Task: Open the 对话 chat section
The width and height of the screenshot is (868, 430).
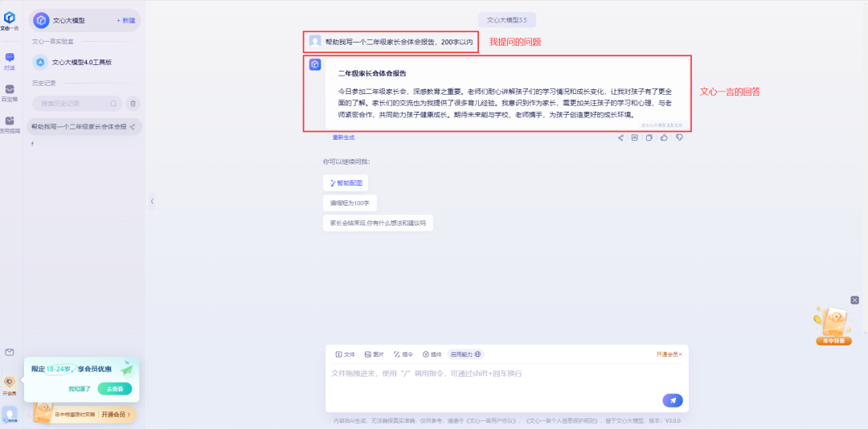Action: pos(10,61)
